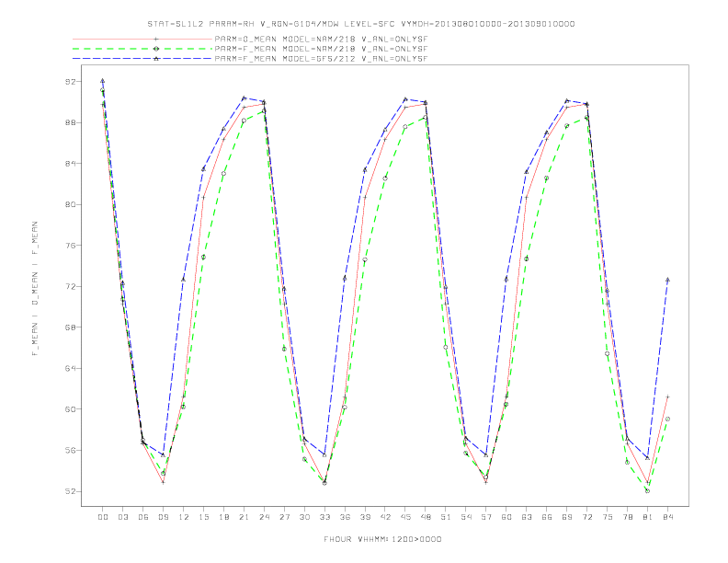Click the y-axis title F_MEAN | O_MEAN | F_MEAN
728x563 pixels.
[35, 289]
